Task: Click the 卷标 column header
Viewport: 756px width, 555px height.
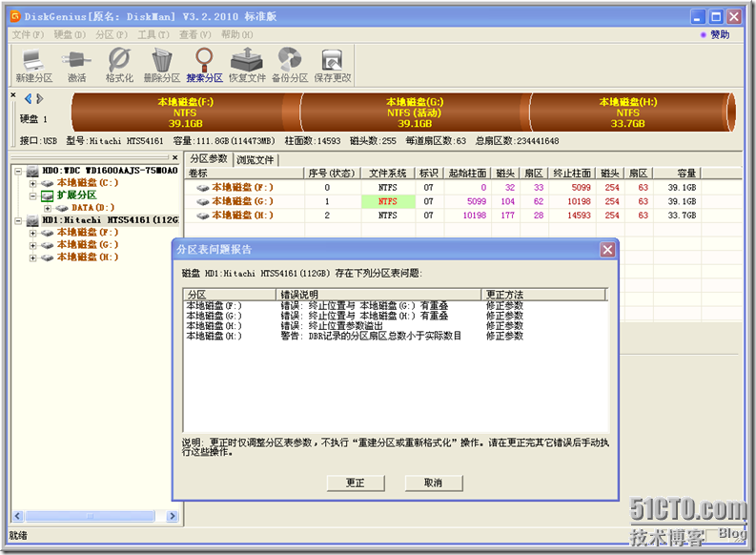Action: click(x=245, y=174)
